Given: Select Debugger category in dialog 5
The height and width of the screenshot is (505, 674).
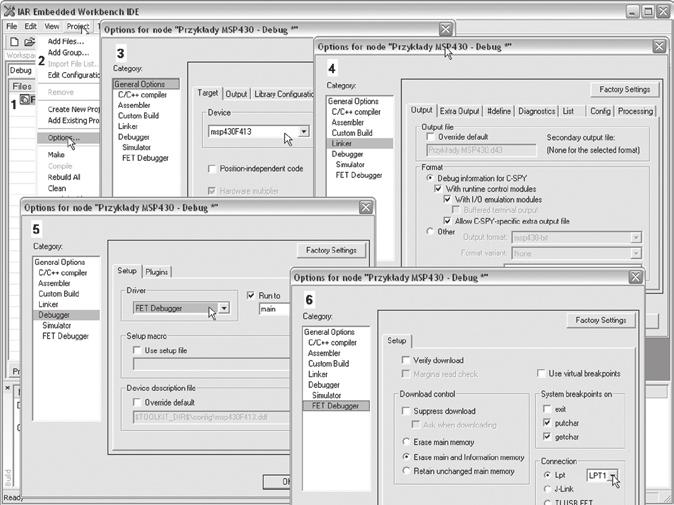Looking at the screenshot, I should click(66, 315).
